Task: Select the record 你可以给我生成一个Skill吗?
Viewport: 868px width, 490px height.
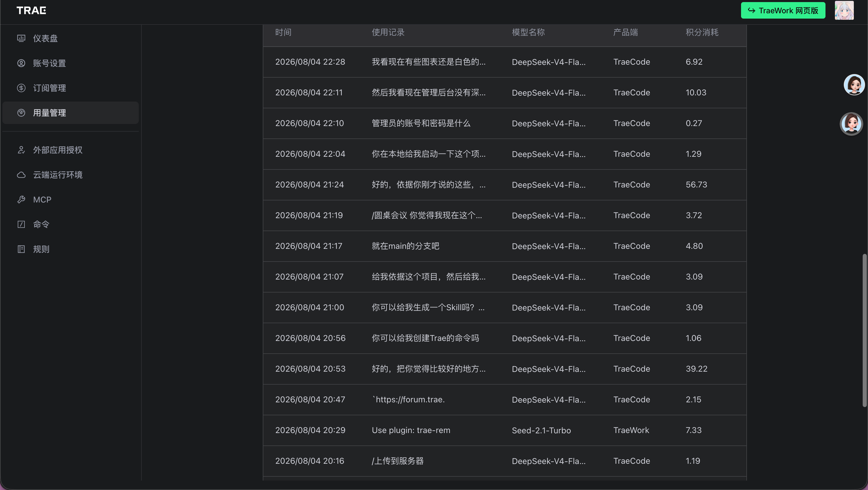Action: click(x=428, y=307)
